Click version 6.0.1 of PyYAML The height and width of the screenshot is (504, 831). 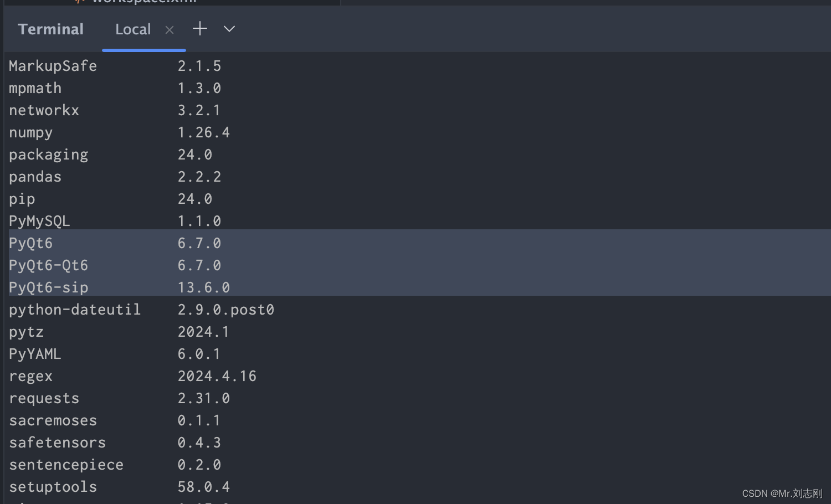pos(199,354)
